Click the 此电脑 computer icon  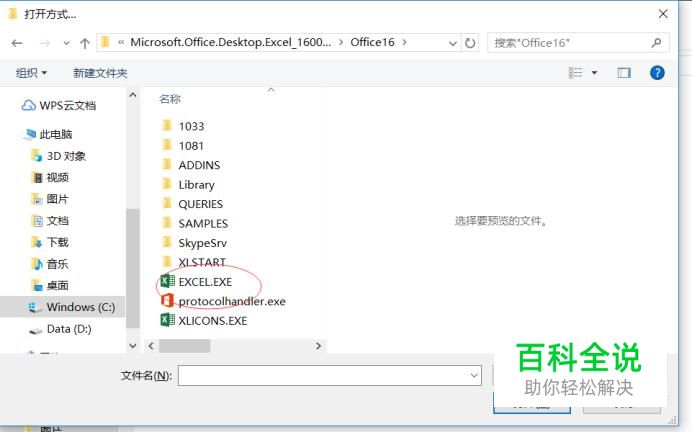tap(30, 134)
